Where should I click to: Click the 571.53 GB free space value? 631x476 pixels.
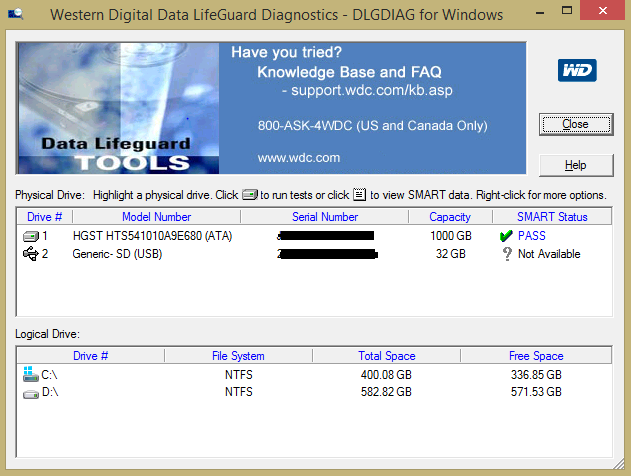(536, 392)
